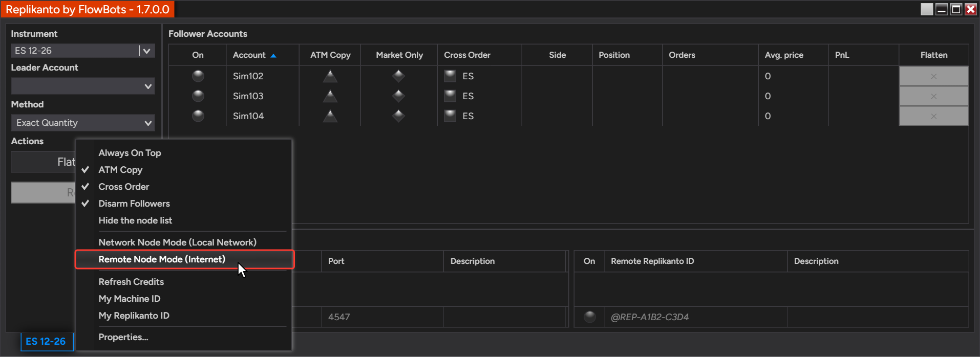Toggle Cross Order square for Sim104

pyautogui.click(x=450, y=116)
